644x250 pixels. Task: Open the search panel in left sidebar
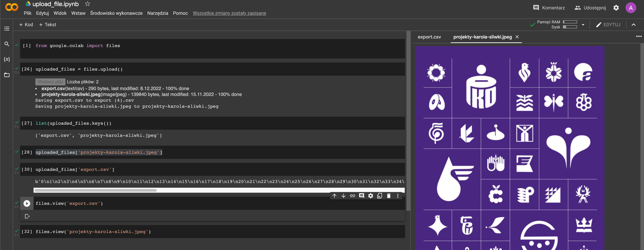(7, 44)
